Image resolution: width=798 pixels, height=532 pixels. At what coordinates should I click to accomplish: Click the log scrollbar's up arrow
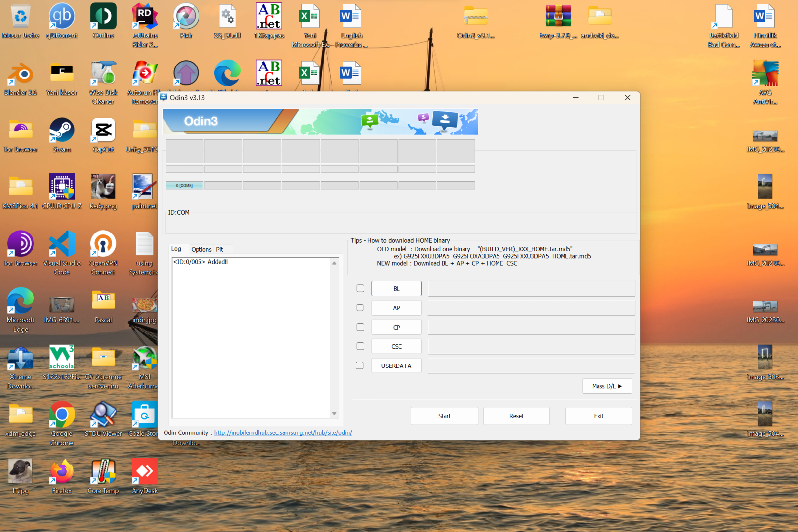(x=334, y=263)
